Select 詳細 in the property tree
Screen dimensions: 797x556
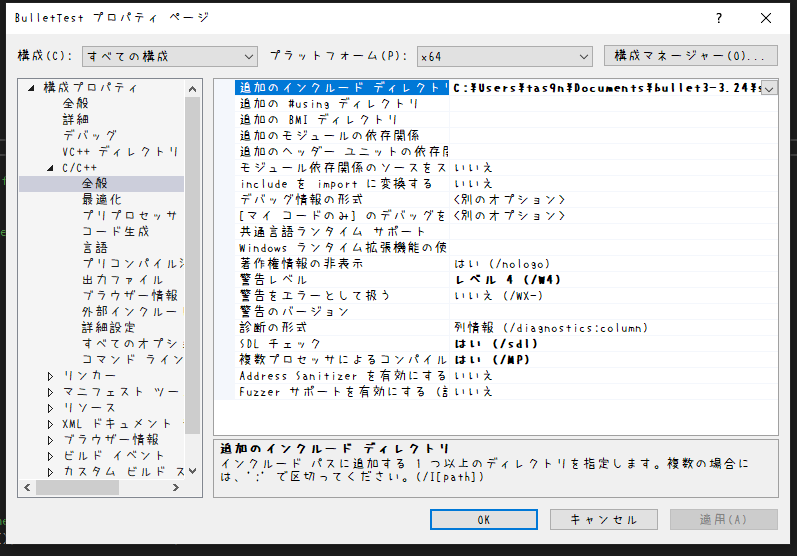point(75,119)
